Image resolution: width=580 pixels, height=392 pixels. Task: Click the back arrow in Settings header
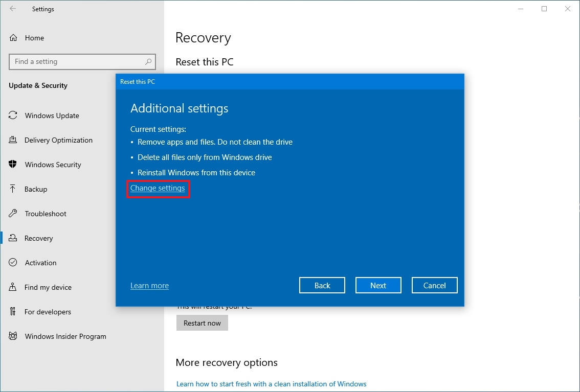click(x=13, y=9)
